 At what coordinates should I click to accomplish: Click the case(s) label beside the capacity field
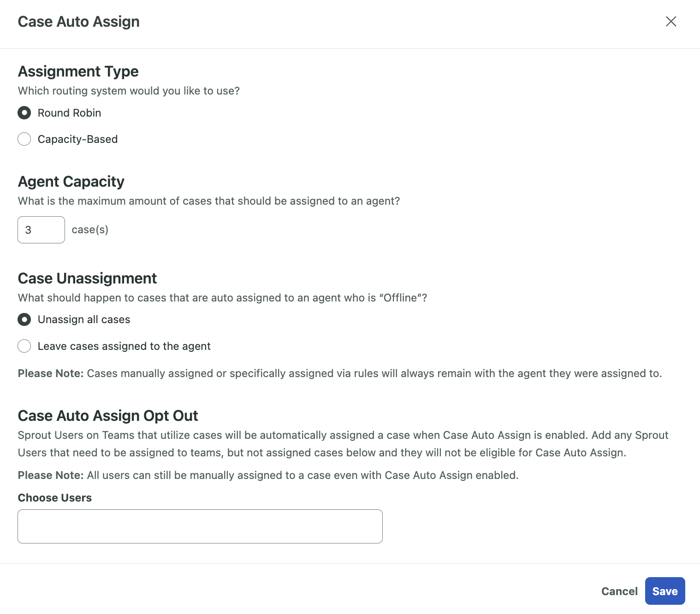90,229
